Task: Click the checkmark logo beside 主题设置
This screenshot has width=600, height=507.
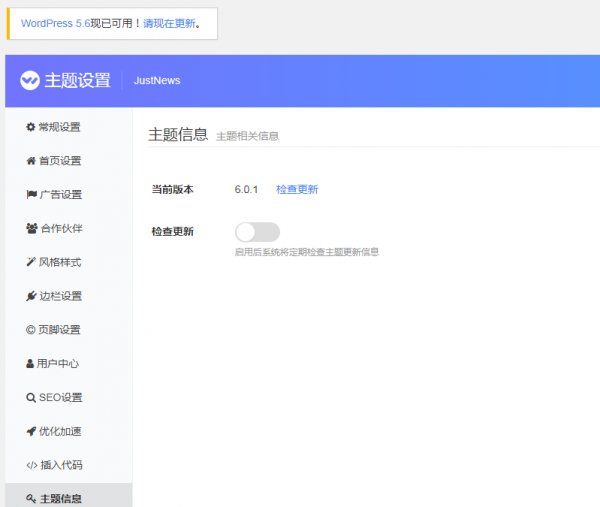Action: click(x=30, y=80)
